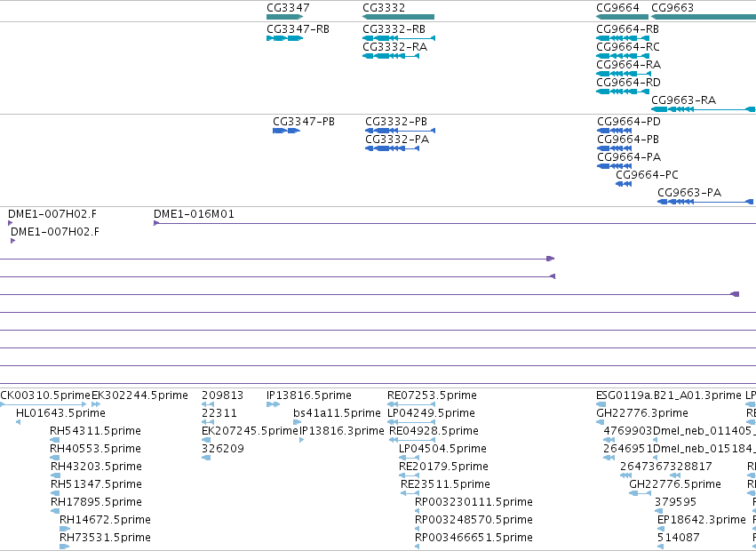Select the purple DME1-016M01 clone start arrow
Viewport: 756px width, 551px height.
click(156, 223)
